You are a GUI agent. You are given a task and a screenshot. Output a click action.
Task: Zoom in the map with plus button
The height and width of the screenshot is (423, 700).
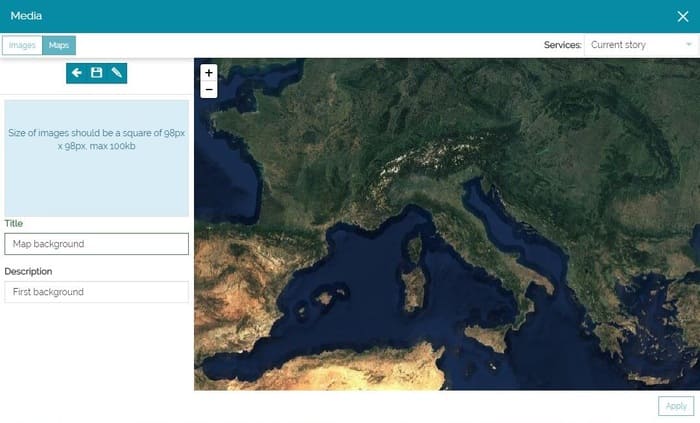coord(208,73)
